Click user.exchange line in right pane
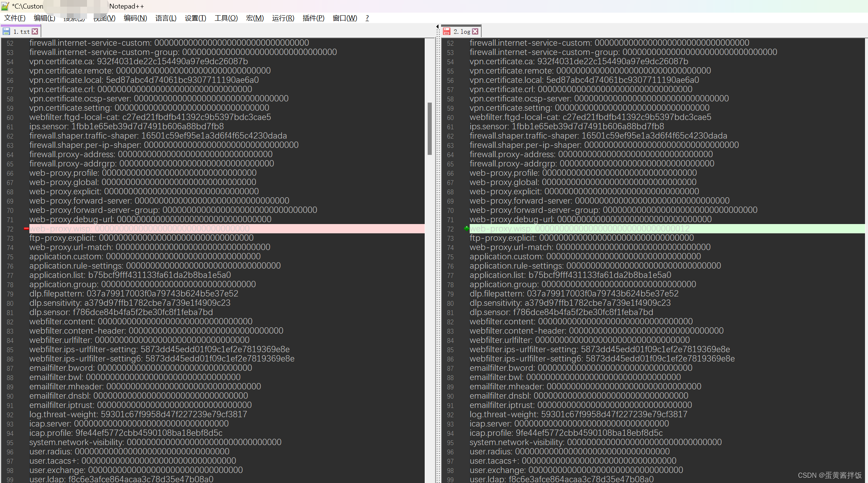 point(576,470)
